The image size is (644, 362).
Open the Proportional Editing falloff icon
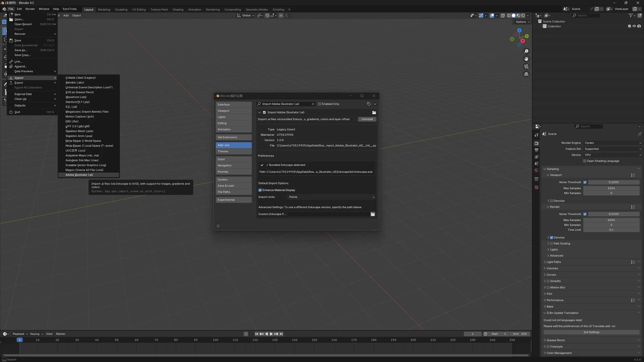pyautogui.click(x=286, y=15)
